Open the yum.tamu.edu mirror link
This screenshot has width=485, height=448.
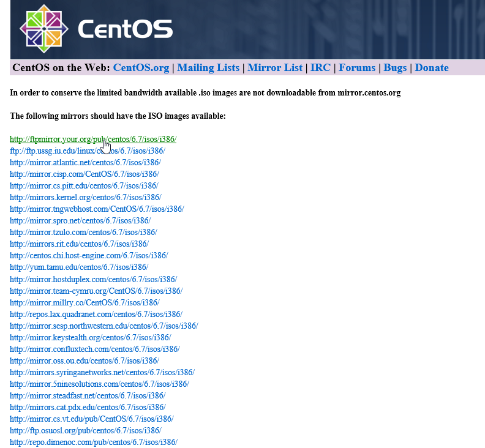[x=79, y=267]
